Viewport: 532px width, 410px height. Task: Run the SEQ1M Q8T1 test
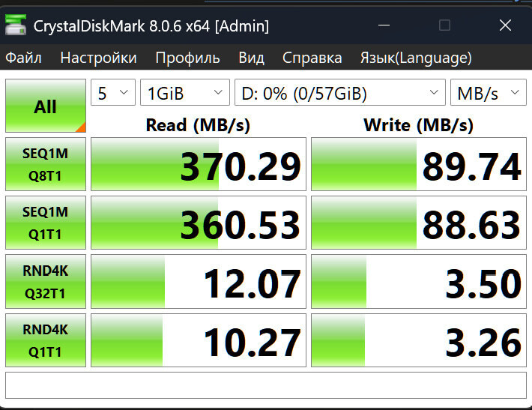click(x=46, y=164)
